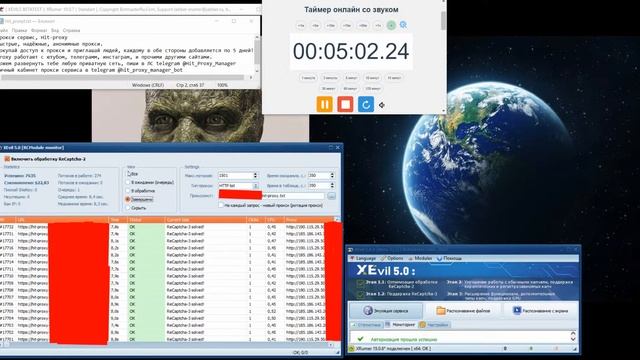Open the blue magnifier icon in timer

403,25
